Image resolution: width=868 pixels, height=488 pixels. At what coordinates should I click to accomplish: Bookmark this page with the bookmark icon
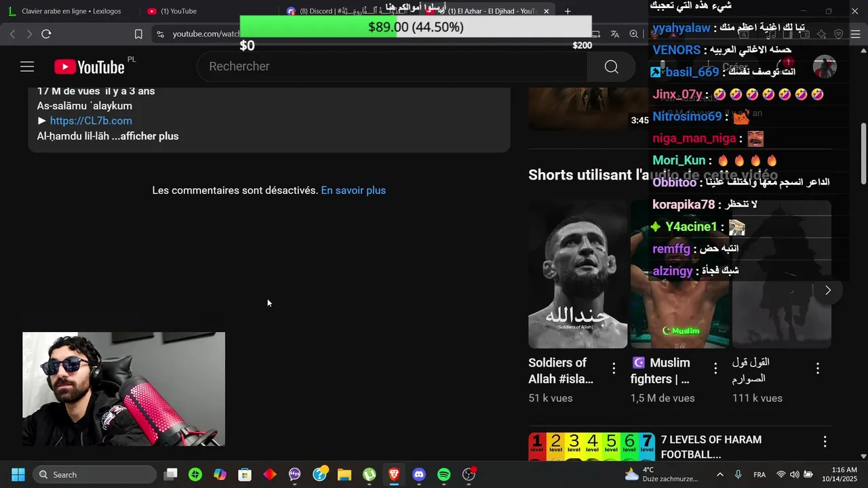(138, 34)
